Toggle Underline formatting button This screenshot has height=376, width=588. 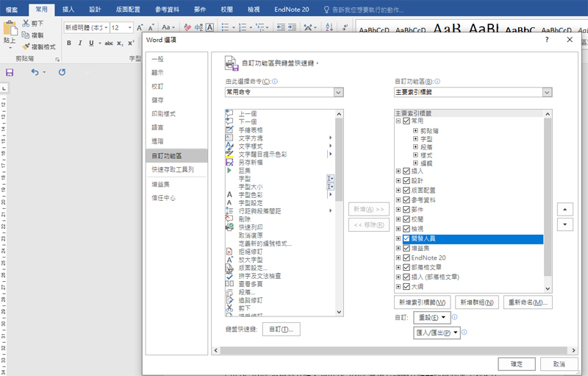(x=91, y=43)
